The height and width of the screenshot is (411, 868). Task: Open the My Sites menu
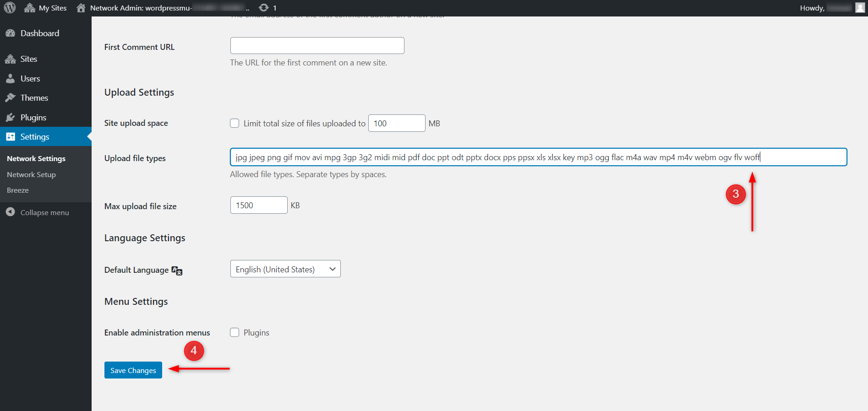point(46,8)
